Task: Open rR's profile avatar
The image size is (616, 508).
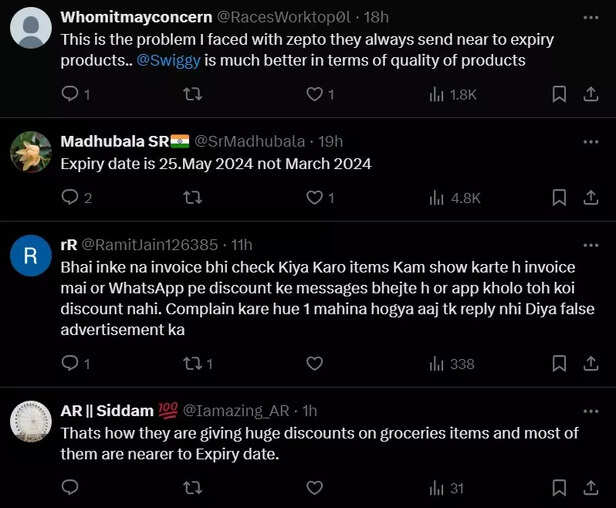Action: (31, 256)
